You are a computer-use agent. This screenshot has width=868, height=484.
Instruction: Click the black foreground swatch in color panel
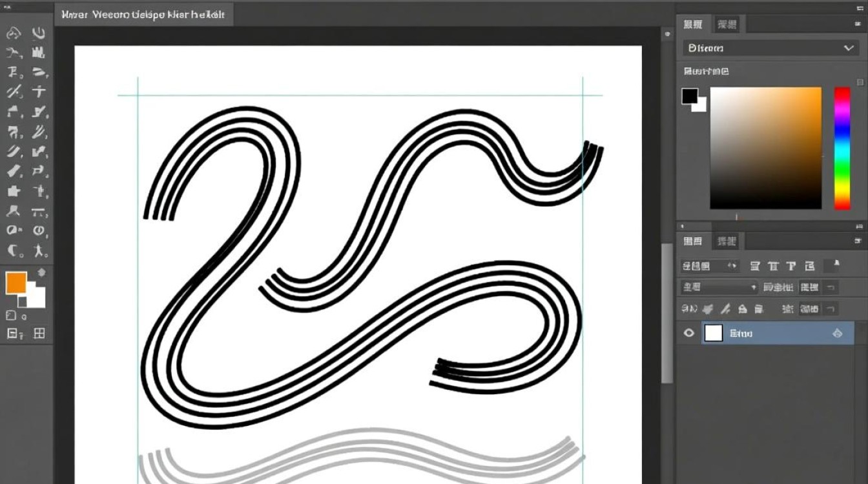click(690, 96)
